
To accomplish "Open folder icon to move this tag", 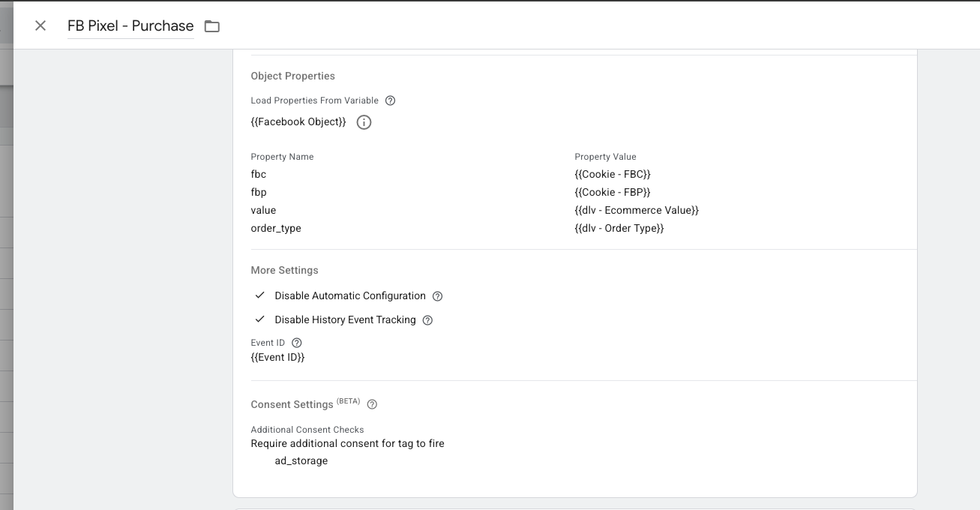I will (x=212, y=25).
